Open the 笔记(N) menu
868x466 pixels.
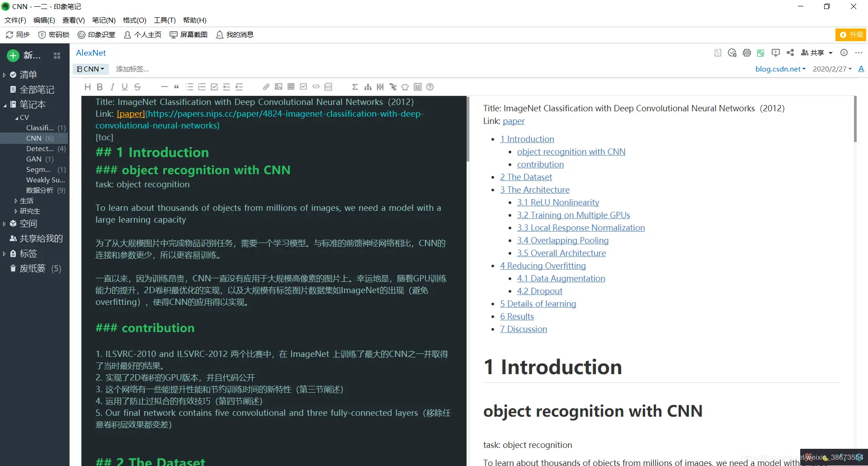click(104, 20)
